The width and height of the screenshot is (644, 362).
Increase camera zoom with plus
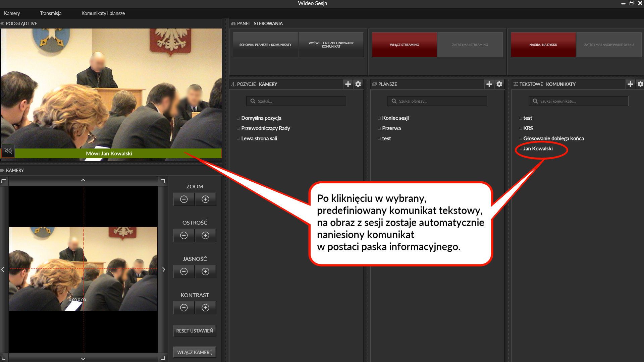tap(205, 199)
